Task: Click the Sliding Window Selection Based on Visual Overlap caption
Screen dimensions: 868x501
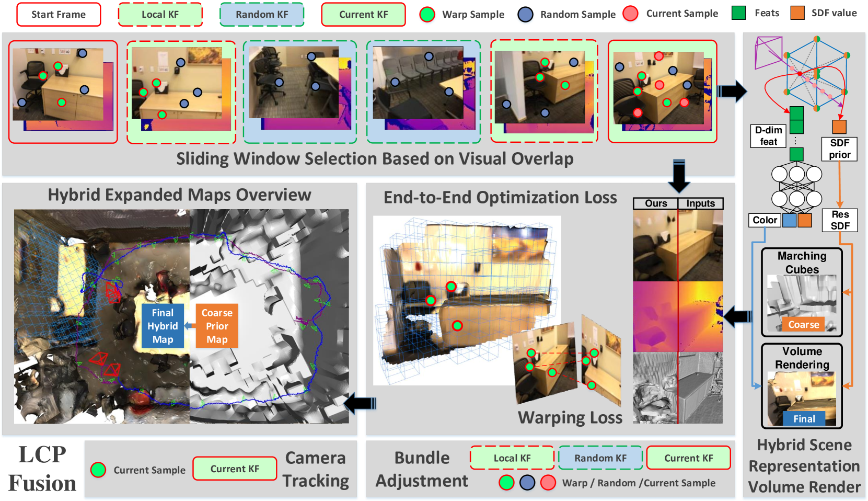Action: [x=375, y=158]
